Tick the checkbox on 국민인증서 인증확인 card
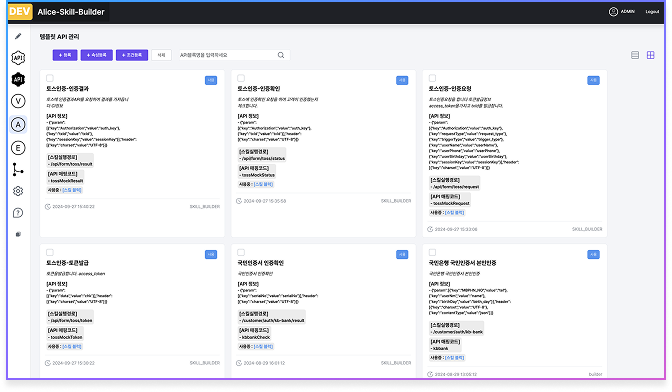This screenshot has height=392, width=672. 241,252
